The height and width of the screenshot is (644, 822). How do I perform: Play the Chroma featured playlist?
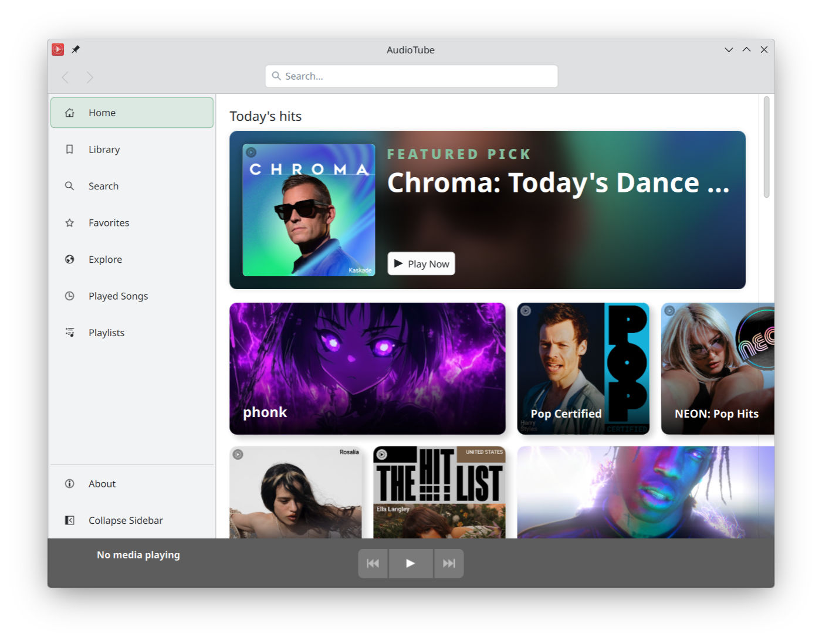[x=421, y=263]
